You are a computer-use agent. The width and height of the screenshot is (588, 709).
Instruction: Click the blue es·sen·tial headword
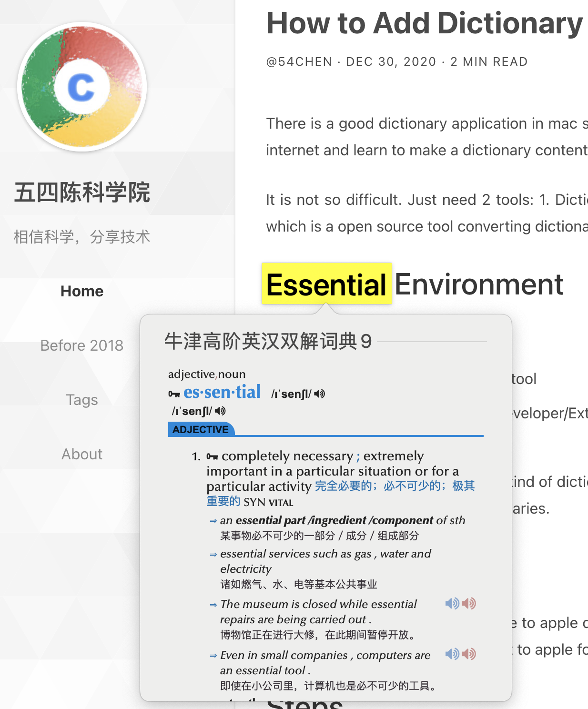pyautogui.click(x=222, y=392)
